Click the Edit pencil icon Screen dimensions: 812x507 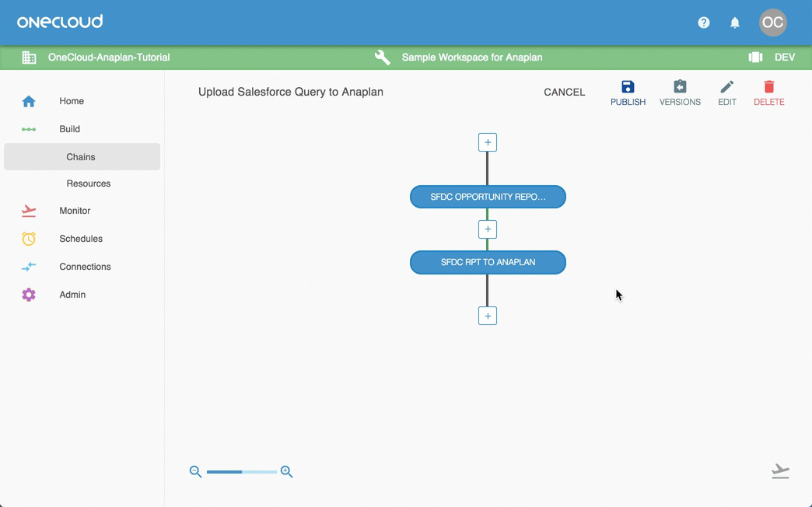pyautogui.click(x=727, y=86)
